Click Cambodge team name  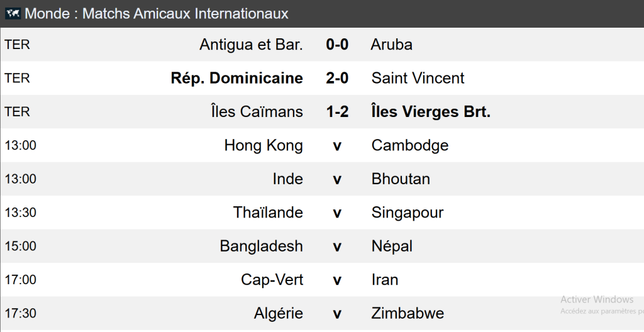tap(410, 145)
